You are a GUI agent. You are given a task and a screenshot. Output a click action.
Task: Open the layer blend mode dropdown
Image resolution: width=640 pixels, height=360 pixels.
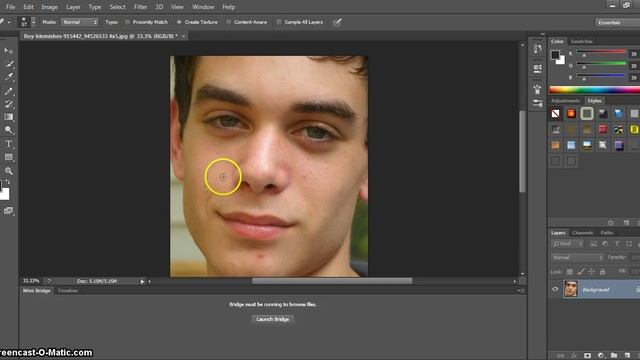tap(577, 258)
